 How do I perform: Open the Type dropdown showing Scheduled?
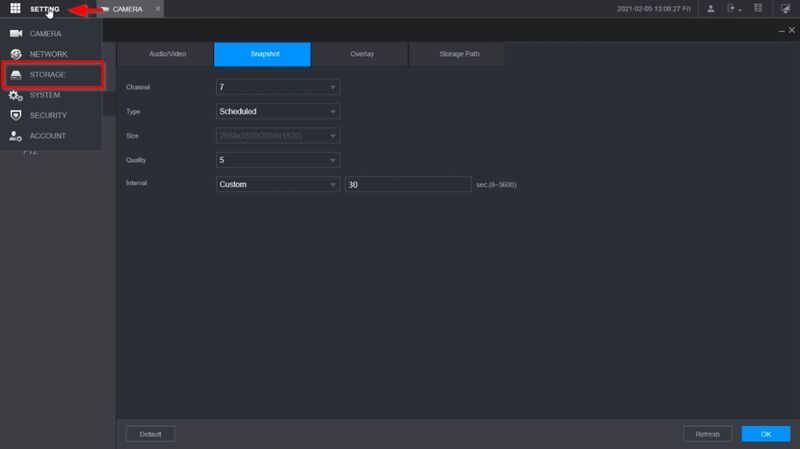[278, 111]
